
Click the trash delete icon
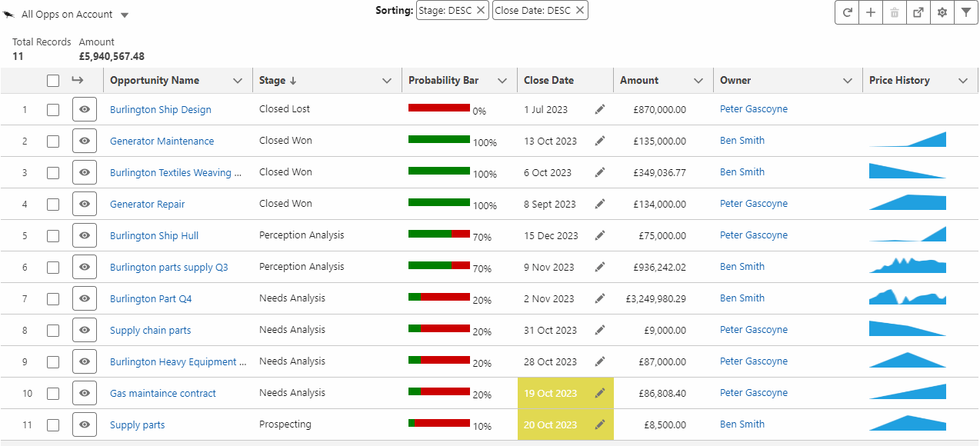click(x=895, y=12)
